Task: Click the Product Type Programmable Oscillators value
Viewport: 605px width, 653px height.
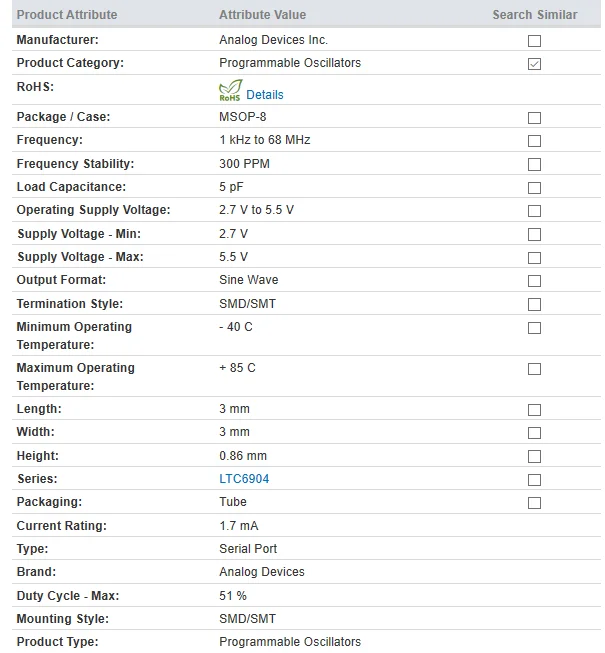Action: tap(290, 642)
